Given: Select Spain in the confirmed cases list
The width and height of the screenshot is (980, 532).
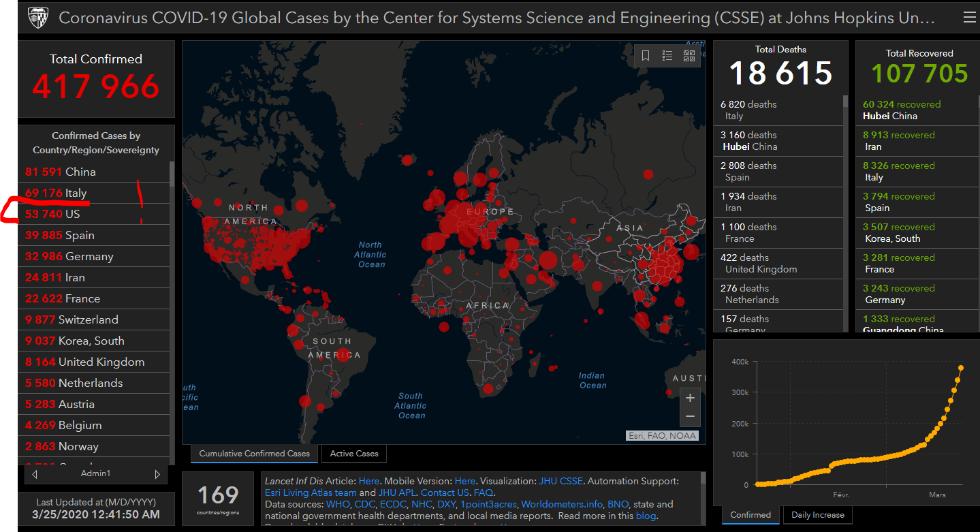Looking at the screenshot, I should (80, 236).
